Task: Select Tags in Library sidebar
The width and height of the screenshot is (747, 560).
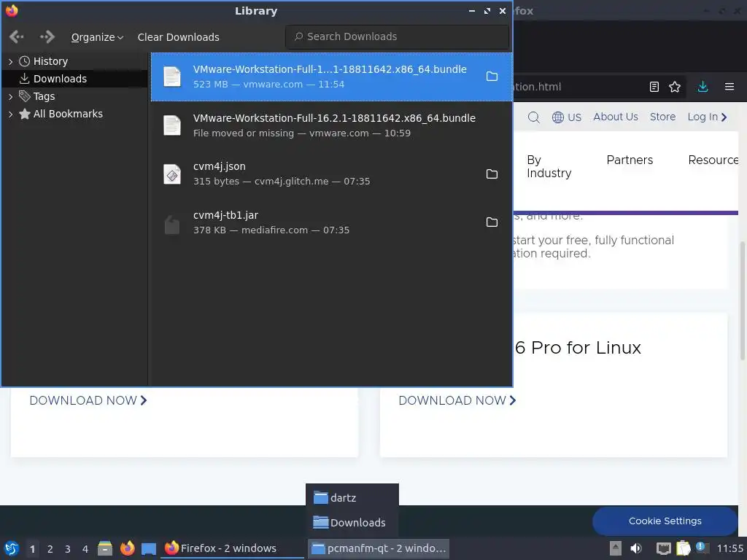Action: coord(44,97)
